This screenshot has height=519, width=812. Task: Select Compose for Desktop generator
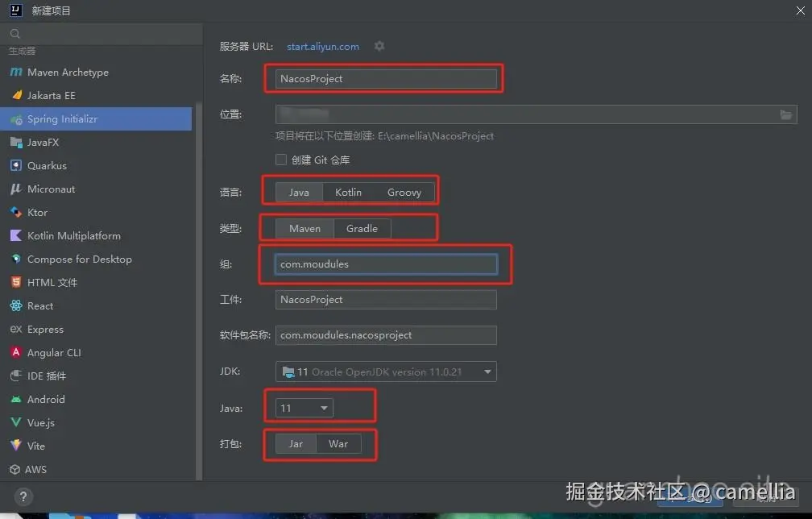click(97, 259)
